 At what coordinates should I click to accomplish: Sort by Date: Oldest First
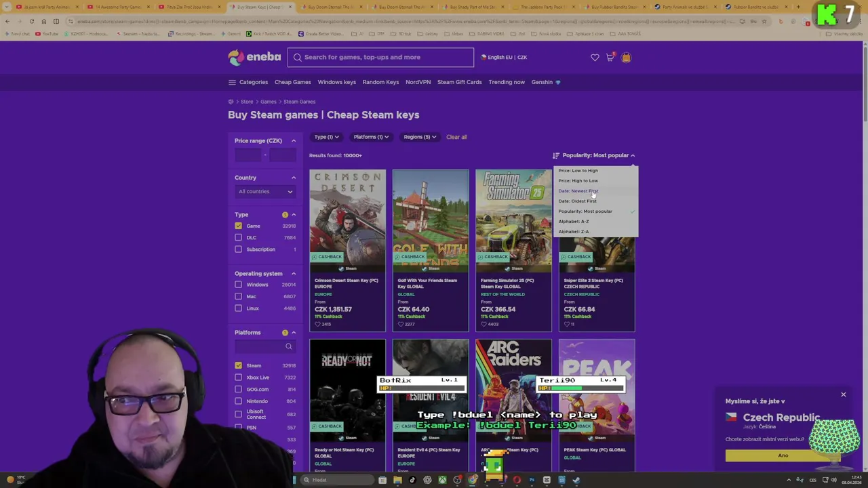tap(578, 201)
